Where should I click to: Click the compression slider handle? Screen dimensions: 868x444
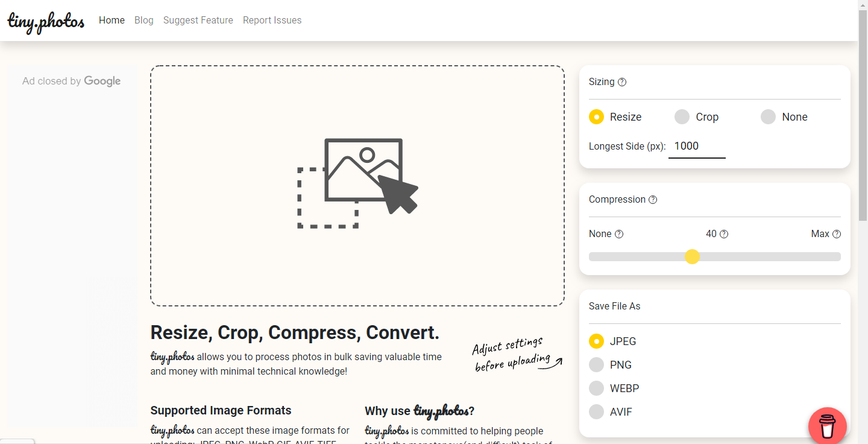[693, 257]
